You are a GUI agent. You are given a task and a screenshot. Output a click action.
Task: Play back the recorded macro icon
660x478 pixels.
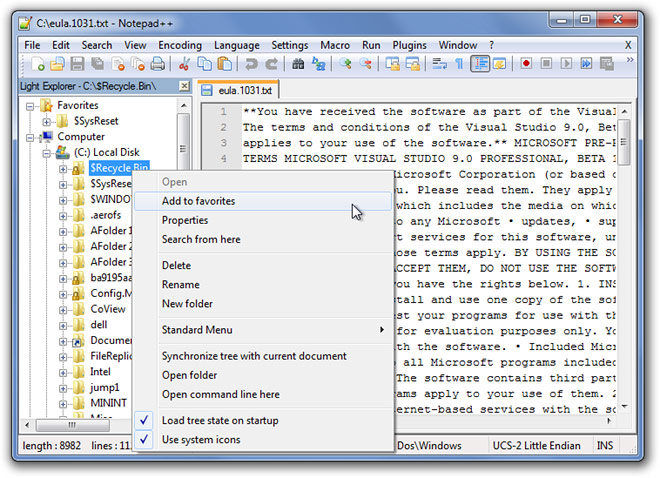(x=566, y=64)
